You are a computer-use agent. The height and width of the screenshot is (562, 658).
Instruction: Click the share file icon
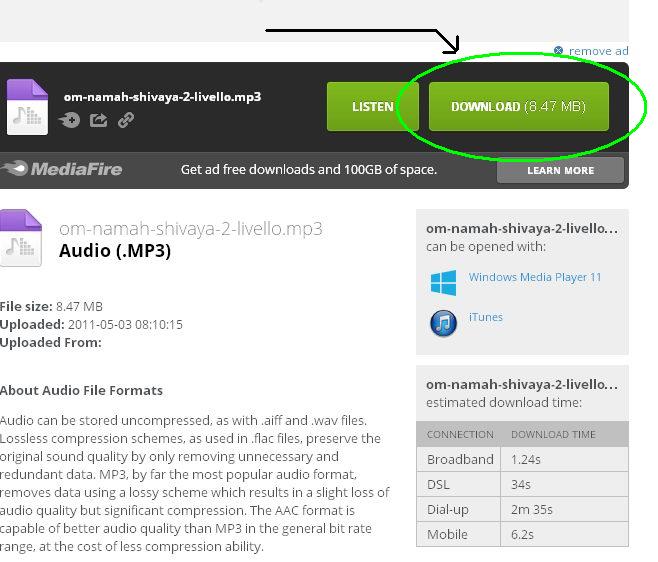[x=98, y=120]
